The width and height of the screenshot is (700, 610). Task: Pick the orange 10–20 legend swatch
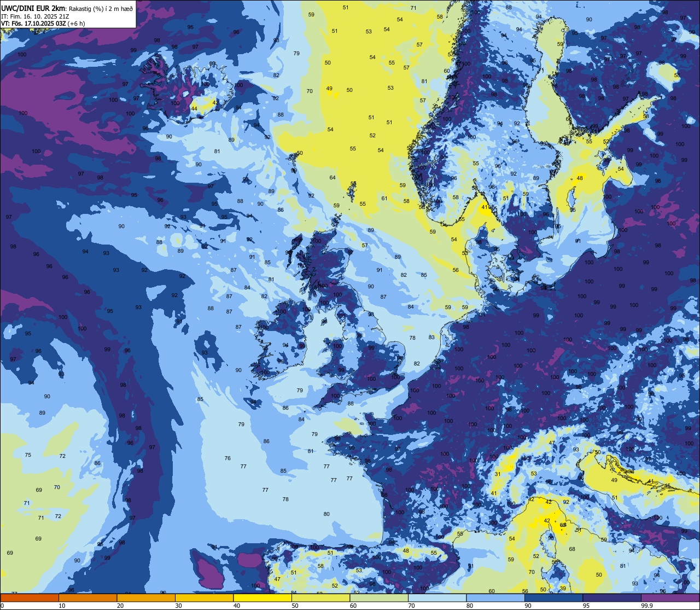coord(87,597)
